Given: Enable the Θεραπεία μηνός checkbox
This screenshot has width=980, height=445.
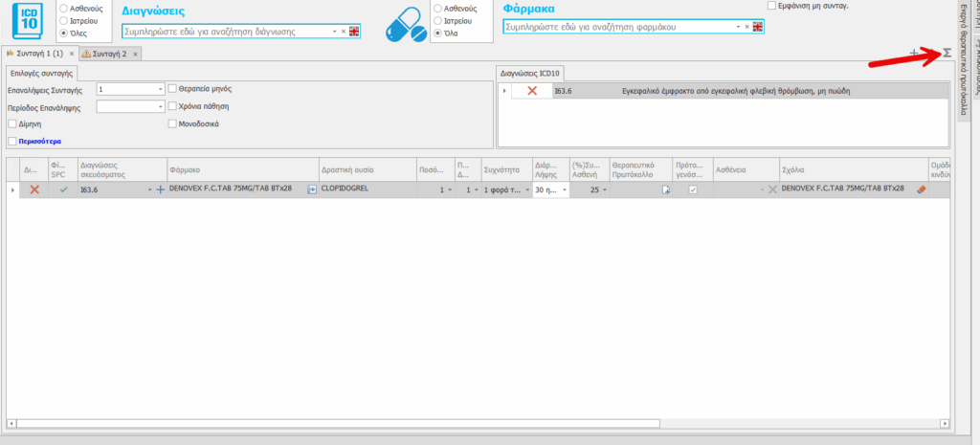Looking at the screenshot, I should pyautogui.click(x=172, y=89).
